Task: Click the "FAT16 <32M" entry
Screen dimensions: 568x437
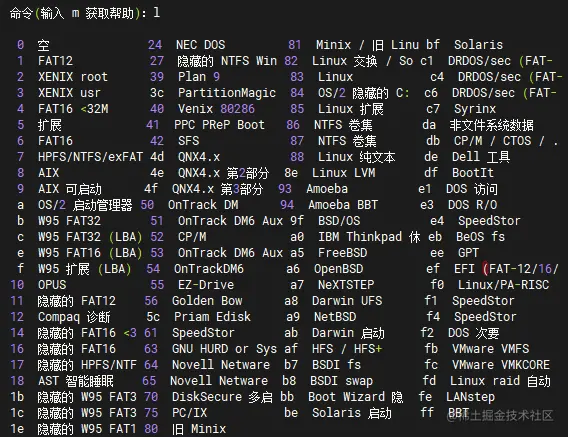Action: [x=73, y=109]
